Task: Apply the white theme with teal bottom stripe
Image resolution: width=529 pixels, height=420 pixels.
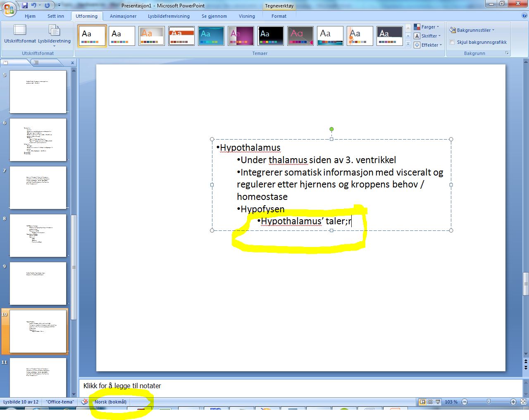Action: click(x=330, y=36)
